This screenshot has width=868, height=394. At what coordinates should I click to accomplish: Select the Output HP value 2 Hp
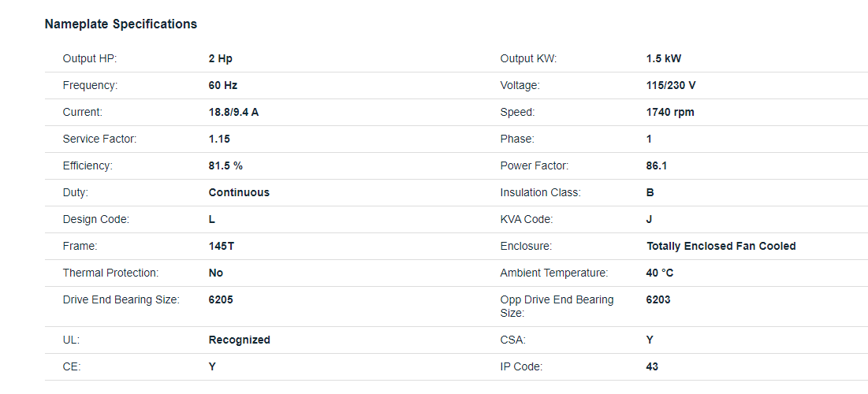[x=220, y=58]
